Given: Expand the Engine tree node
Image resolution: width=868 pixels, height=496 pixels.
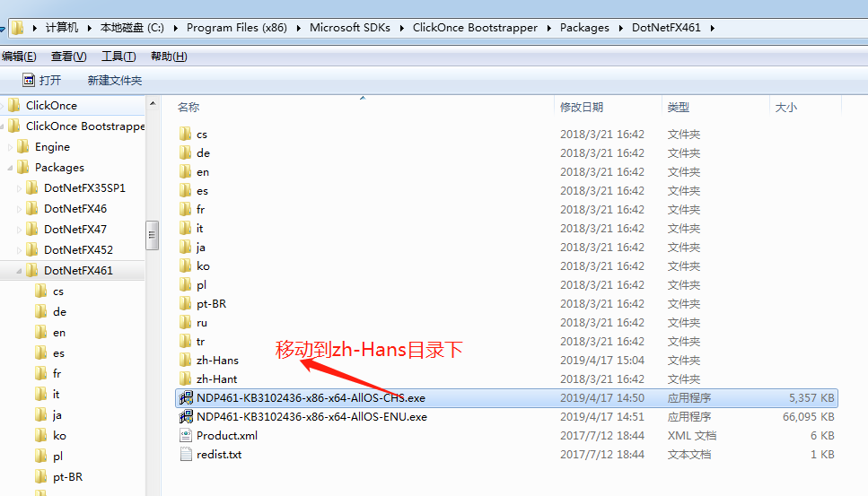Looking at the screenshot, I should pos(12,147).
